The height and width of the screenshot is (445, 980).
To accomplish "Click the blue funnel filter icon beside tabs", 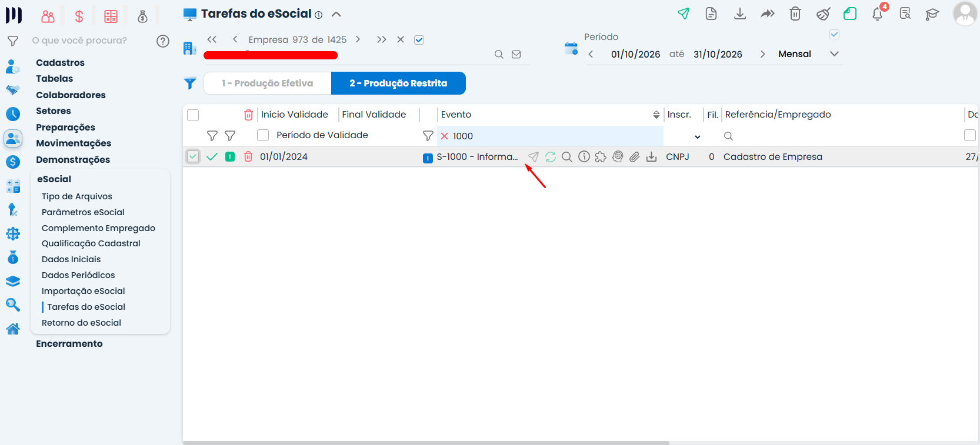I will (190, 83).
